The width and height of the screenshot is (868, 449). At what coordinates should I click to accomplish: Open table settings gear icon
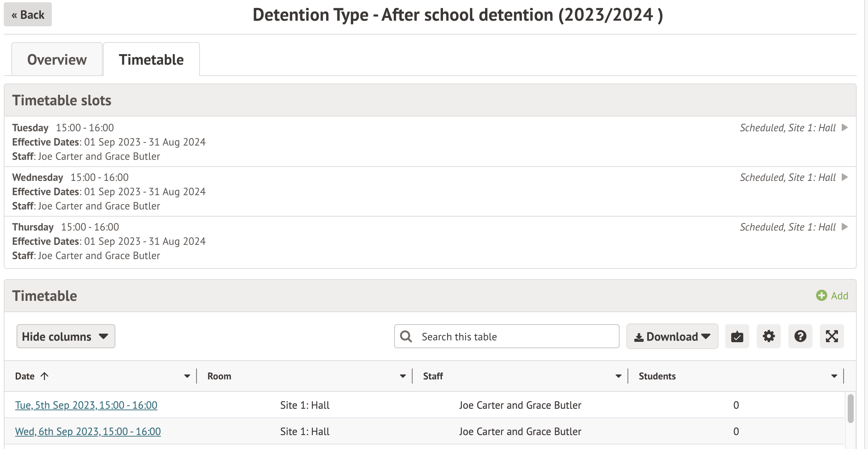tap(768, 336)
